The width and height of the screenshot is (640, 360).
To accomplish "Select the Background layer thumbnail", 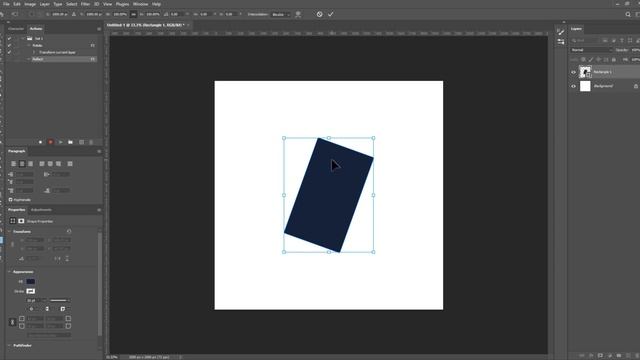I will (x=585, y=86).
